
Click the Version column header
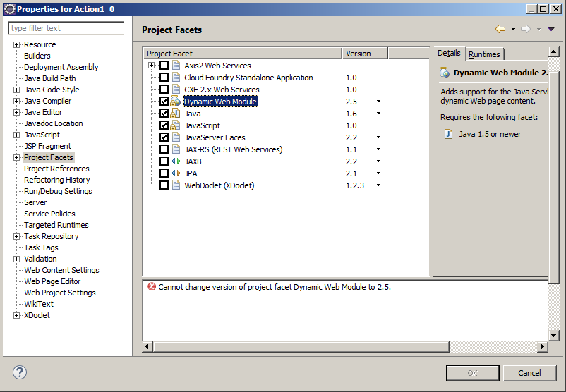click(365, 54)
